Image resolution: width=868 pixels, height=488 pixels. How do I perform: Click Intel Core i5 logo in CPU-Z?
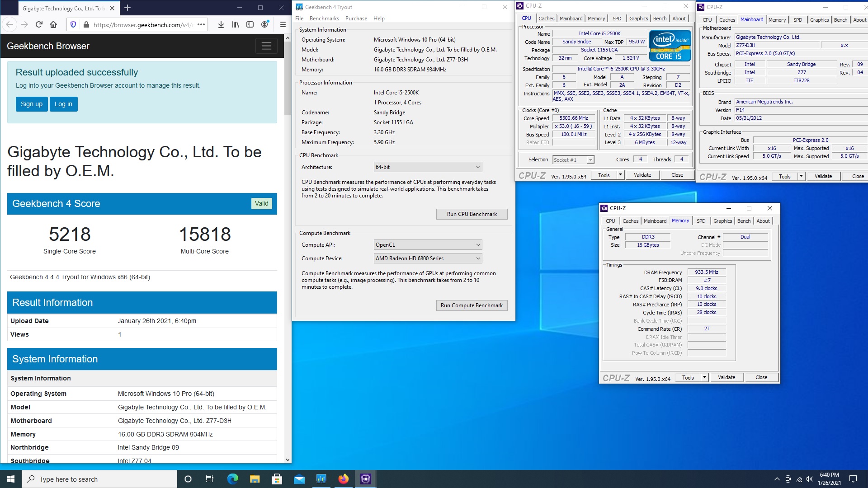(670, 45)
